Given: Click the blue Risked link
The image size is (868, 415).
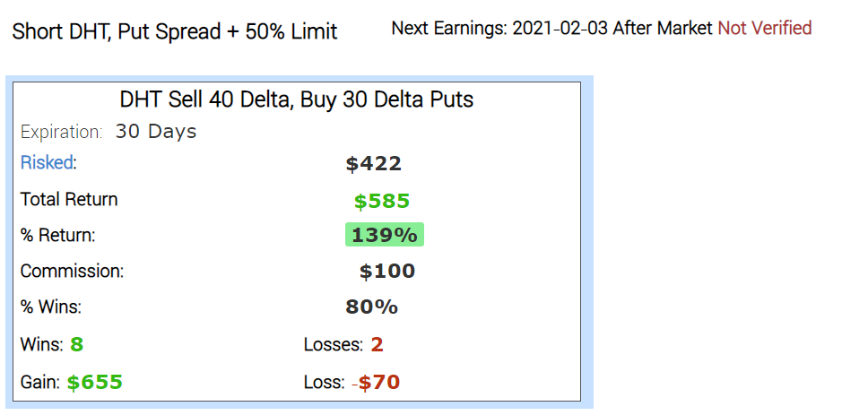Looking at the screenshot, I should click(x=48, y=163).
